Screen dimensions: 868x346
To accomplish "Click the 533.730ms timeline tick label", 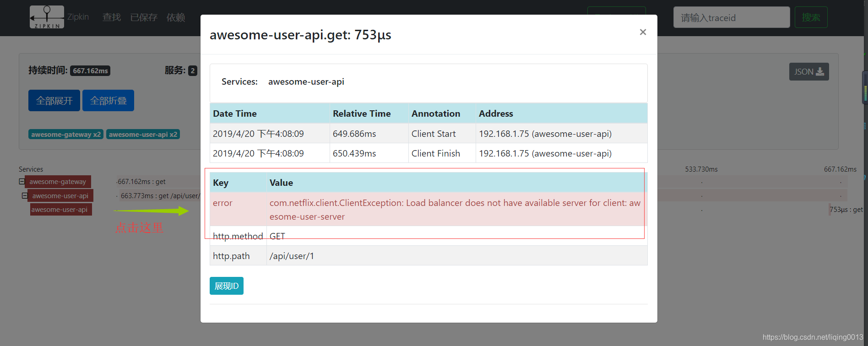I will 701,169.
